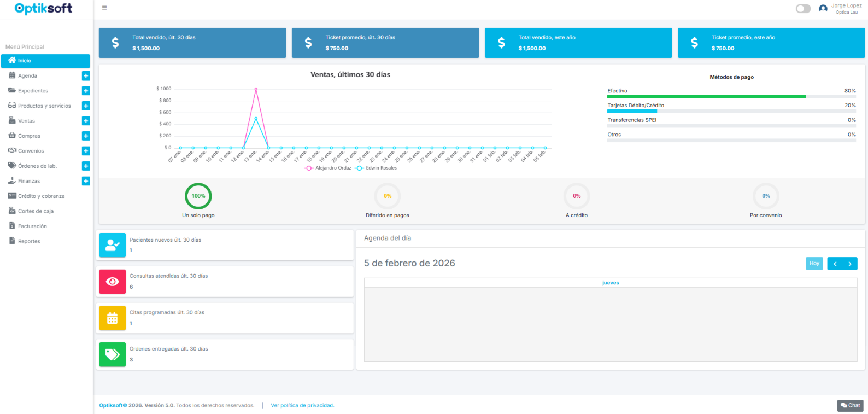Open the Reportes menu item

click(x=29, y=241)
